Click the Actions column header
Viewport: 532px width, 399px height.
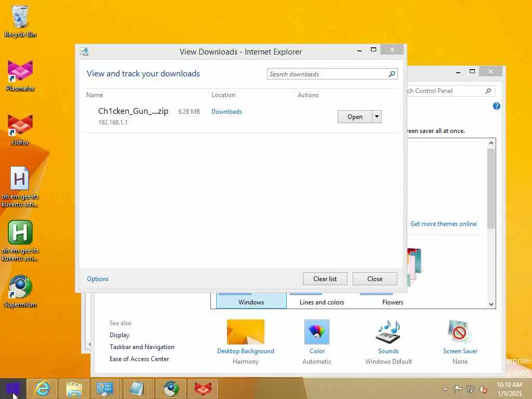(x=308, y=95)
